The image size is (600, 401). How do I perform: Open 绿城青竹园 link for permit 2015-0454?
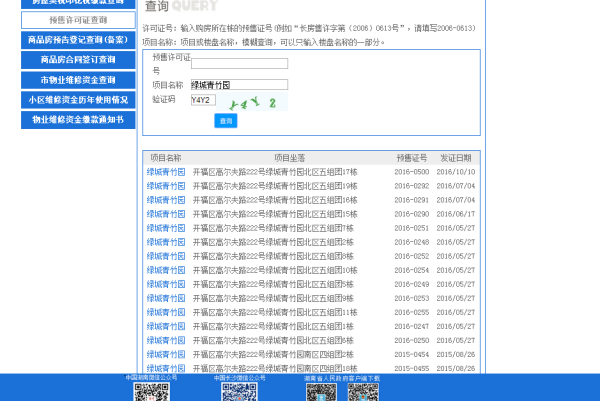click(166, 354)
